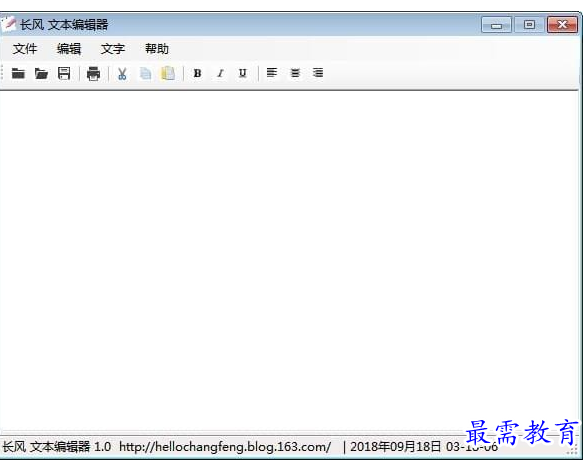Align text right

318,73
